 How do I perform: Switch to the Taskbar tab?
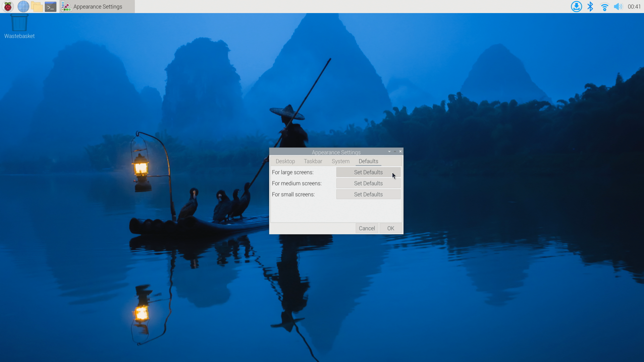click(x=313, y=161)
